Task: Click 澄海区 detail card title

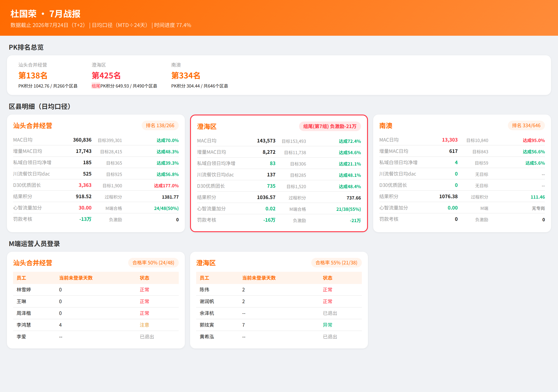Action: (207, 127)
